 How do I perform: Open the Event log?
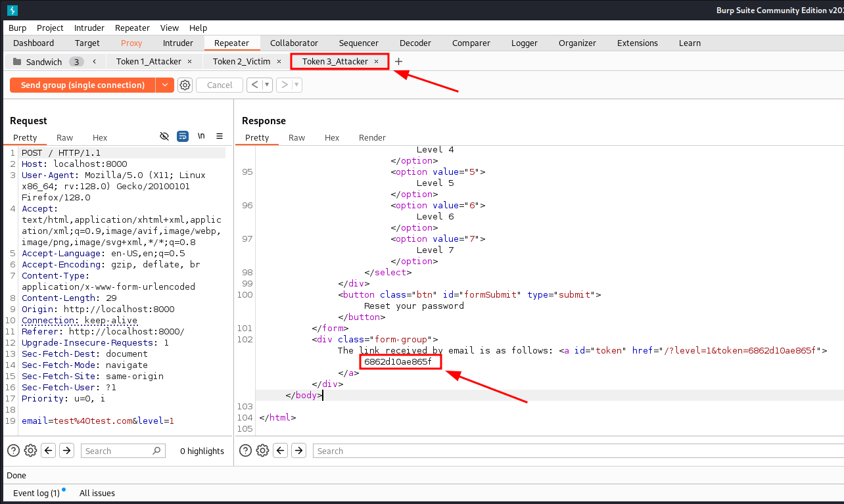point(36,493)
